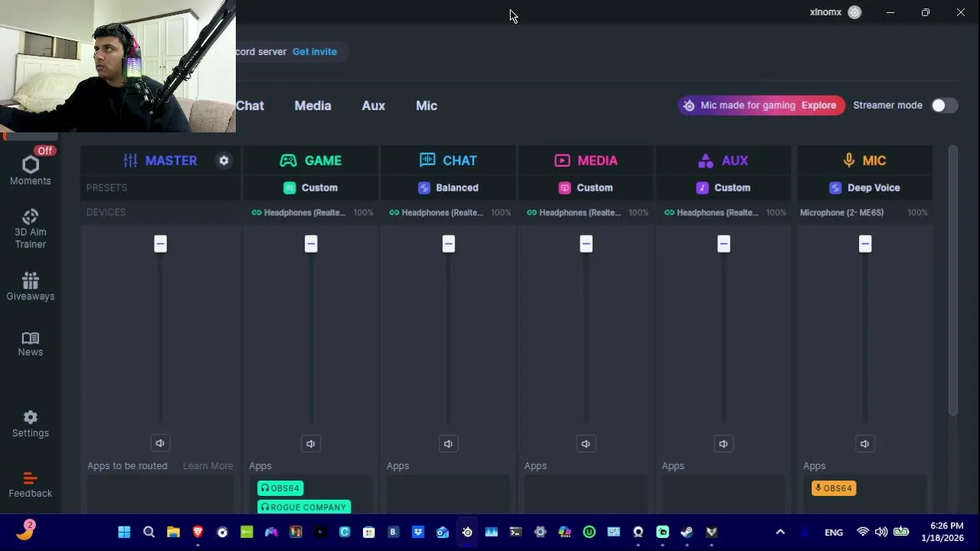Viewport: 980px width, 551px height.
Task: Switch to the Aux tab
Action: pos(374,106)
